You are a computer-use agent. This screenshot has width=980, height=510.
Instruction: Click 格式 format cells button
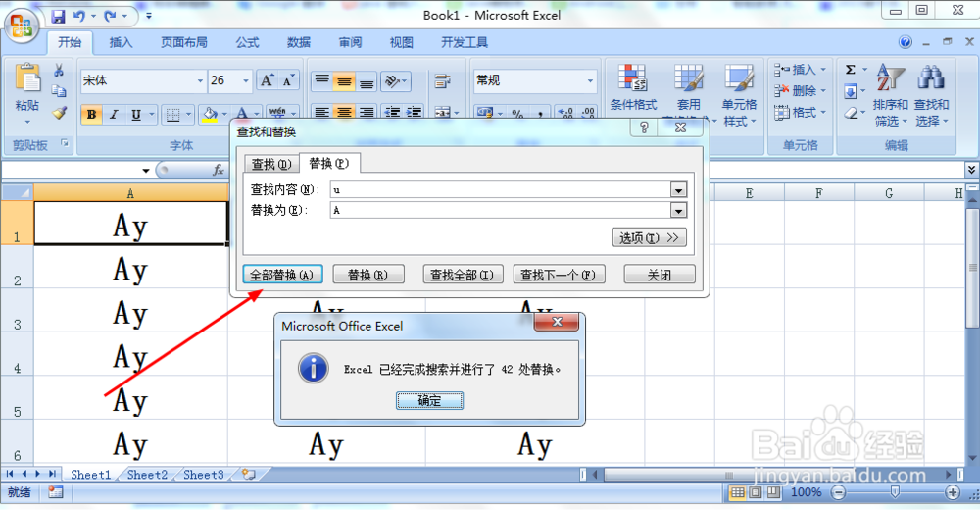pos(800,113)
